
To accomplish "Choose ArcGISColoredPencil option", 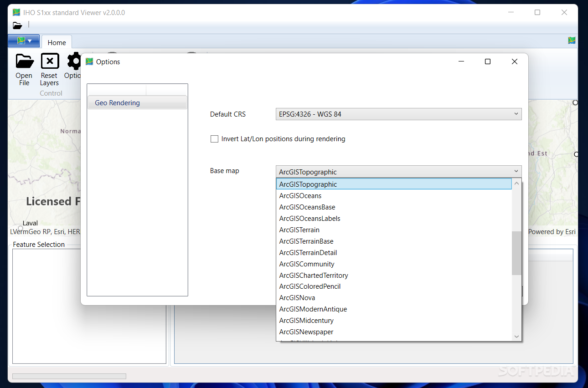I will [394, 286].
